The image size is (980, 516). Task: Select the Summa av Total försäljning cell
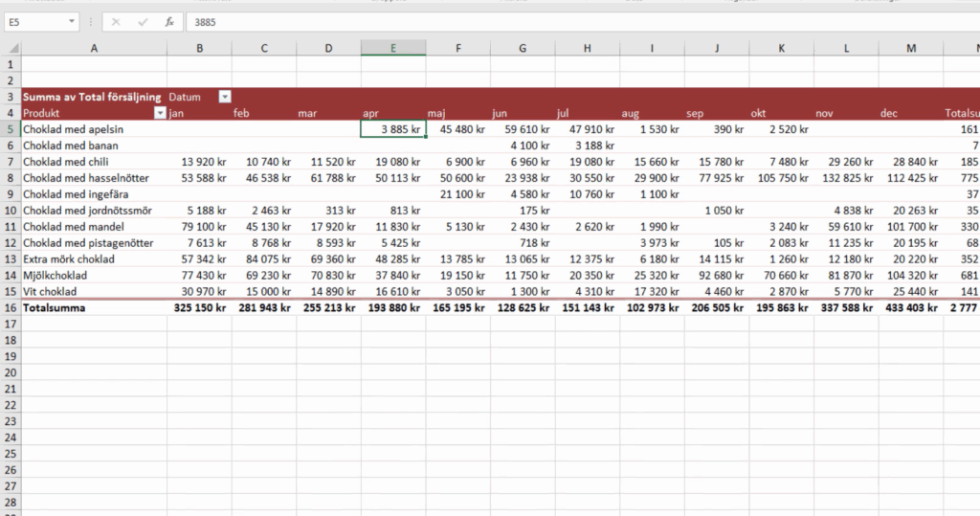coord(91,97)
